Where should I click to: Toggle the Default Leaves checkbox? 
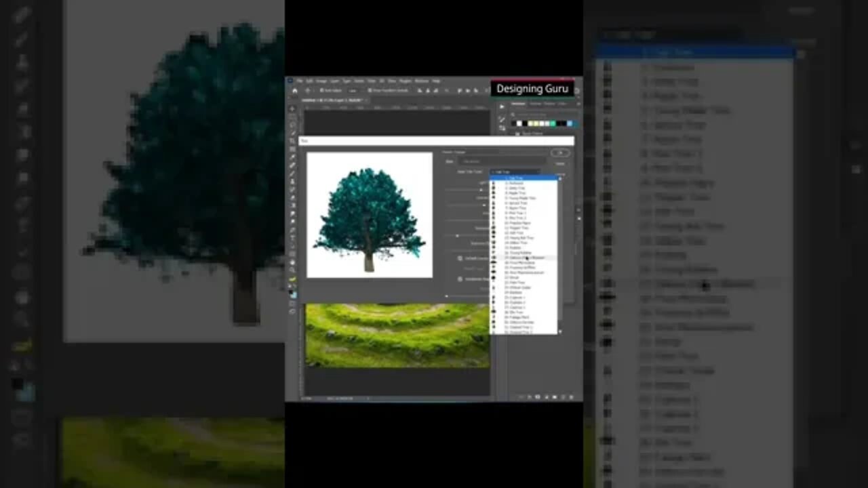coord(460,258)
